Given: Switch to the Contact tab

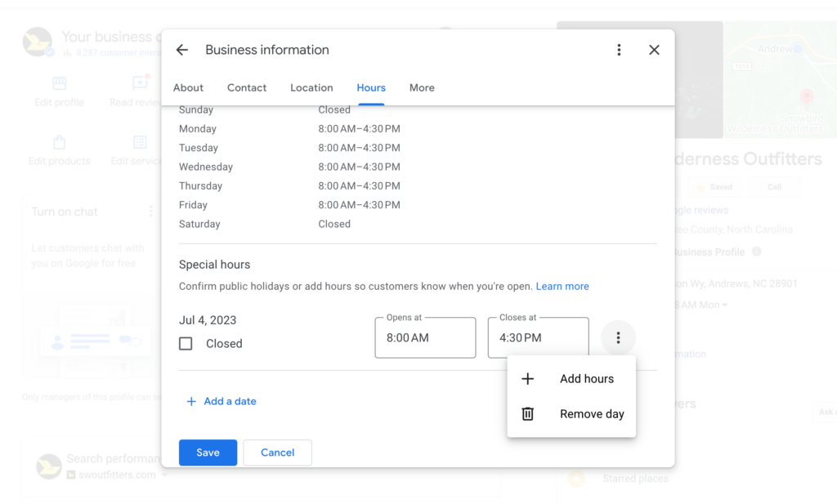Looking at the screenshot, I should [247, 88].
